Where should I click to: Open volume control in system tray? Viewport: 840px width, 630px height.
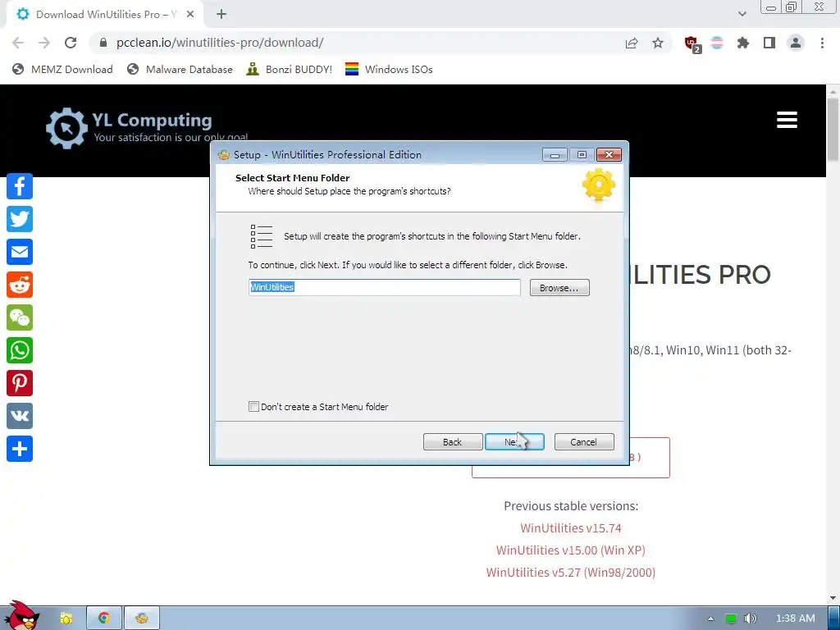(x=751, y=619)
